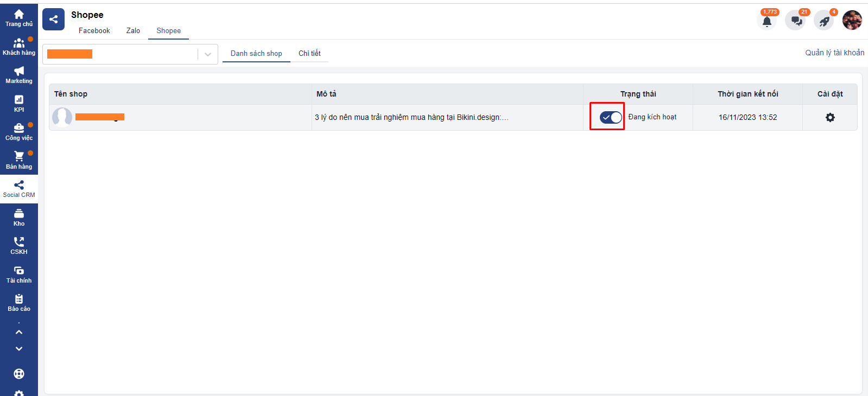868x396 pixels.
Task: Open shop settings gear icon
Action: tap(830, 117)
